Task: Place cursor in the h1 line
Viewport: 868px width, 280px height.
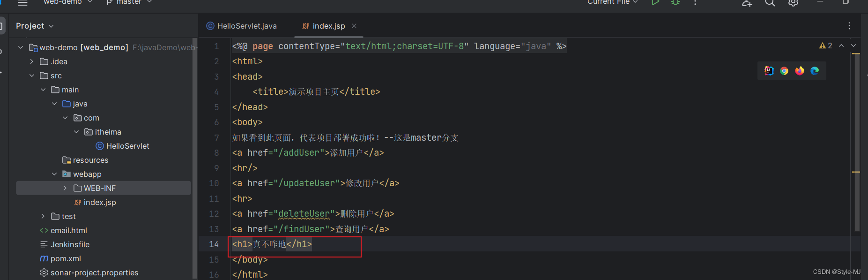Action: pyautogui.click(x=272, y=244)
